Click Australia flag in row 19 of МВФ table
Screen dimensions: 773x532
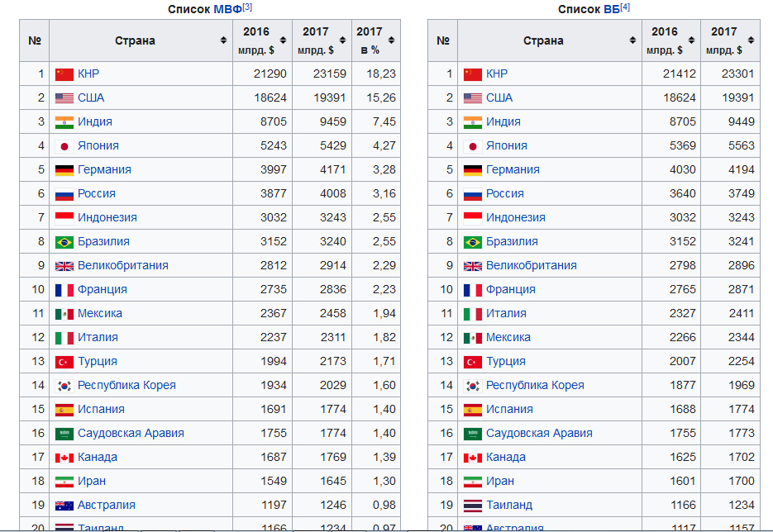point(64,506)
